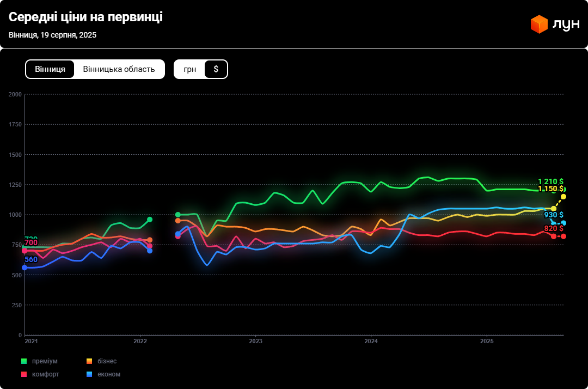Screen dimensions: 588x389
Task: Switch currency to грн
Action: click(x=189, y=69)
